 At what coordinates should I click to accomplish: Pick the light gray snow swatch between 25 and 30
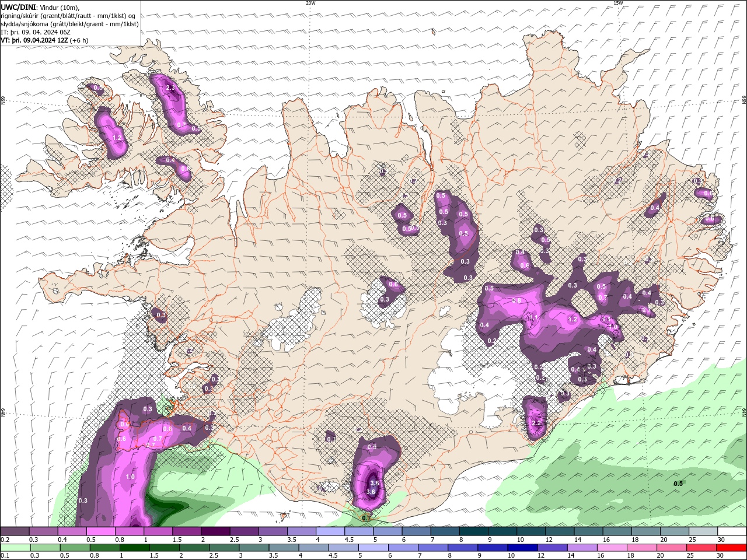703,531
